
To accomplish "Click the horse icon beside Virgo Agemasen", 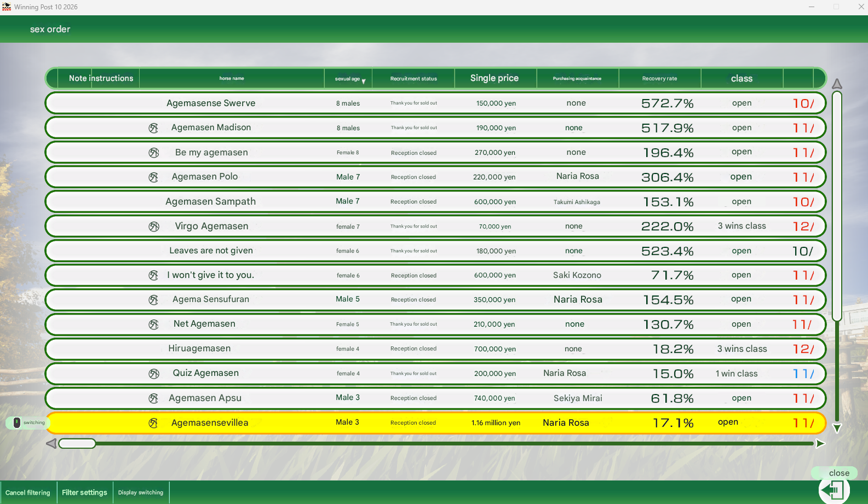I will point(154,227).
